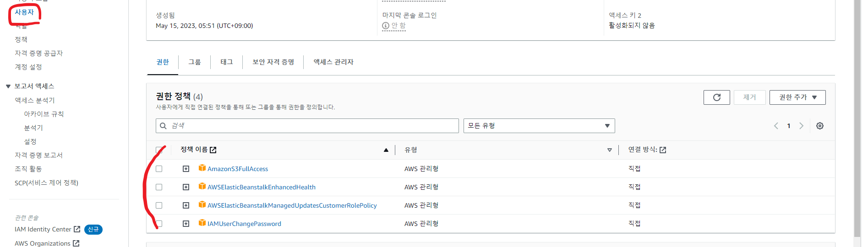868x247 pixels.
Task: Open 사용자 in the sidebar
Action: (24, 12)
